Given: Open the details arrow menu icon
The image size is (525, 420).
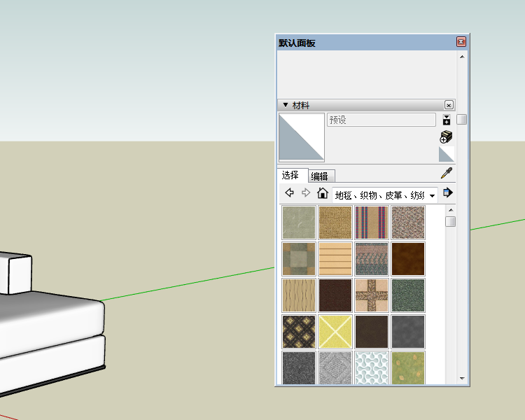Looking at the screenshot, I should pyautogui.click(x=447, y=192).
